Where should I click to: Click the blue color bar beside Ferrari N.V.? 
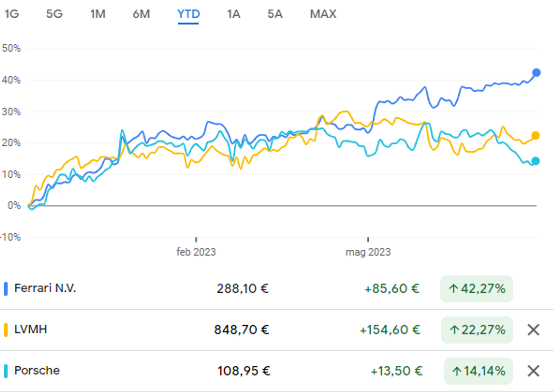coord(6,289)
